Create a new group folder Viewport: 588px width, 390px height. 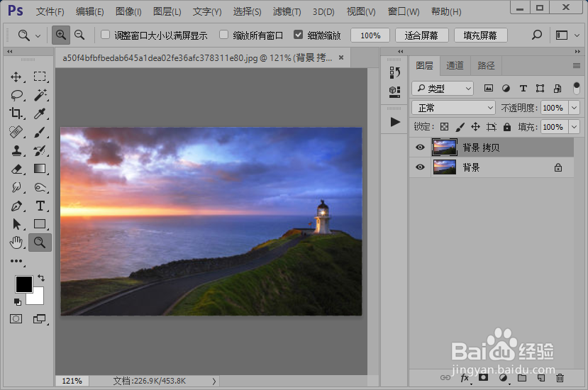[x=522, y=378]
